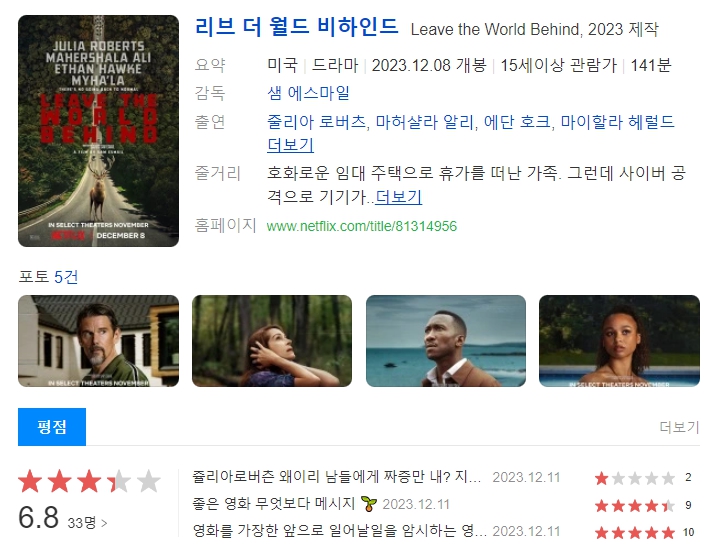Open the 33명 rating participants arrow
Screen dimensions: 720x553
pos(87,523)
